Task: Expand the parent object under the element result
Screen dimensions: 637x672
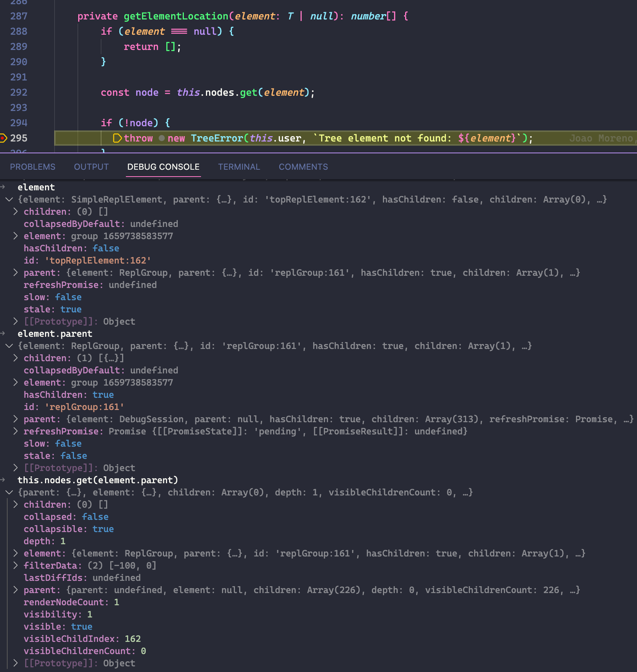Action: 15,273
